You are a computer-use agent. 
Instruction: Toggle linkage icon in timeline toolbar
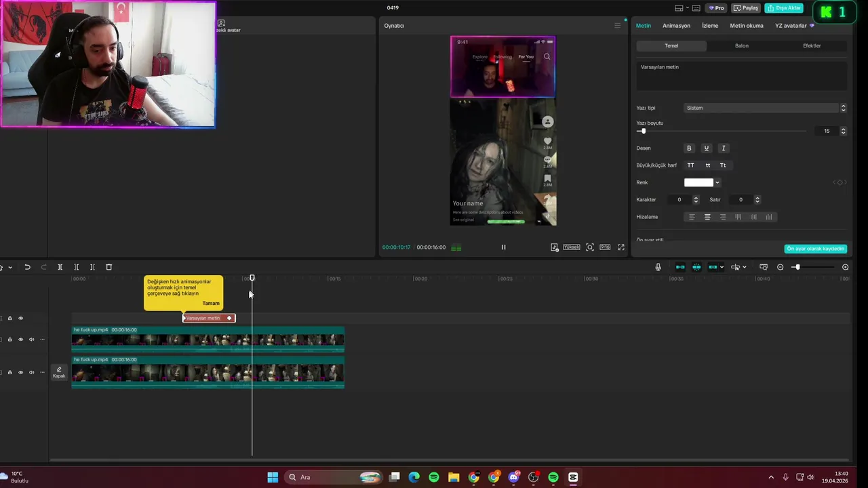click(712, 267)
